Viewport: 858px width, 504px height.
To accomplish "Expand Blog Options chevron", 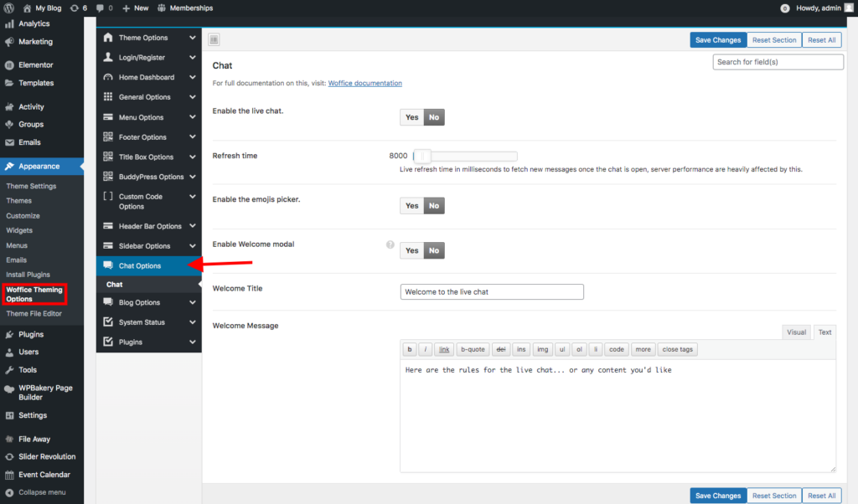I will (x=193, y=302).
